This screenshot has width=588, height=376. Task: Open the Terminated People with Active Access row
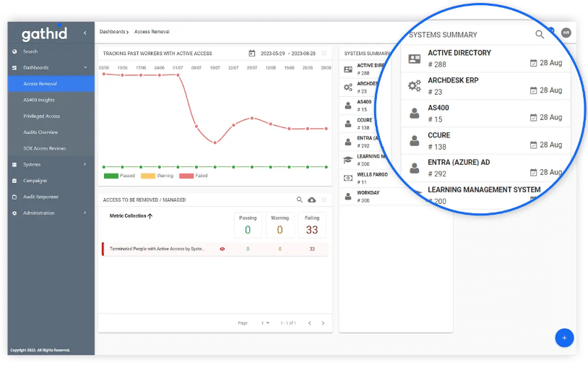[x=215, y=249]
